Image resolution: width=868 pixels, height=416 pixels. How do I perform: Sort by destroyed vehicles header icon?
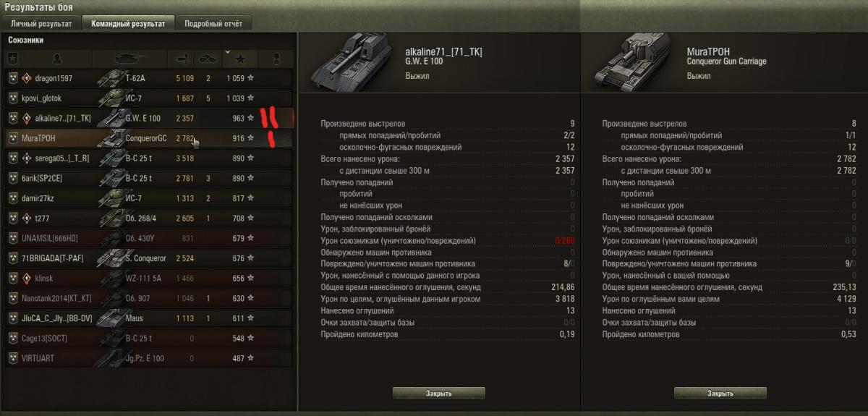click(x=208, y=58)
